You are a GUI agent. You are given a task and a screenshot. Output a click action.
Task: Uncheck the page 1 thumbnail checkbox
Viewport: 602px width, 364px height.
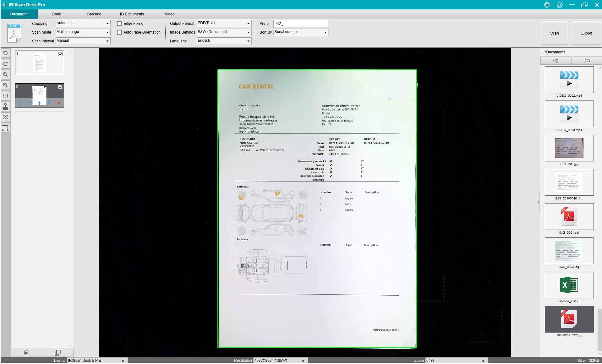click(60, 54)
